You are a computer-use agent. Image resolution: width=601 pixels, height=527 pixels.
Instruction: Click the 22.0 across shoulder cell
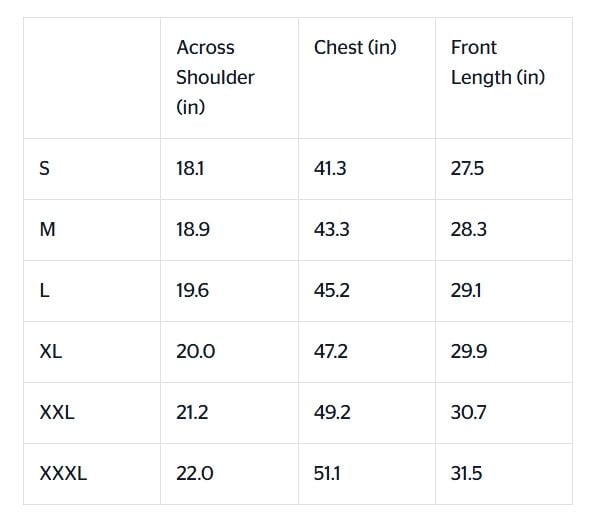(195, 473)
